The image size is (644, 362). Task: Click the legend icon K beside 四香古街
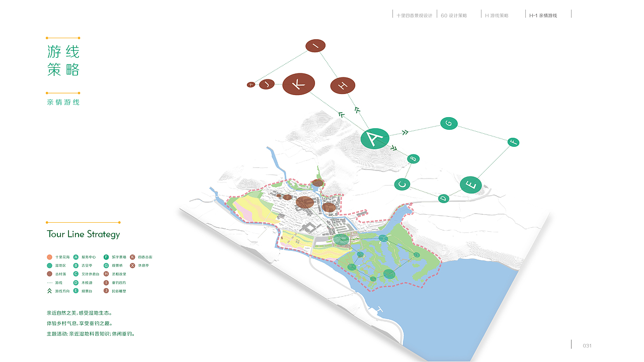[133, 257]
